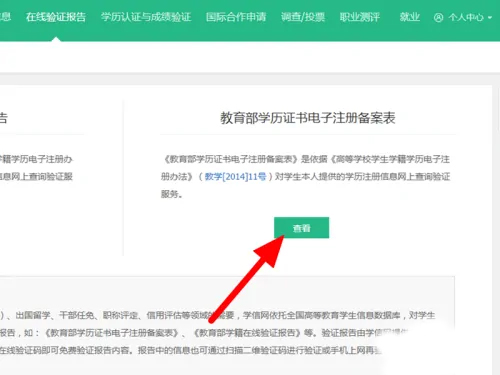Go to 国际合作申请 in the navigation bar
This screenshot has width=500, height=375.
coord(236,17)
